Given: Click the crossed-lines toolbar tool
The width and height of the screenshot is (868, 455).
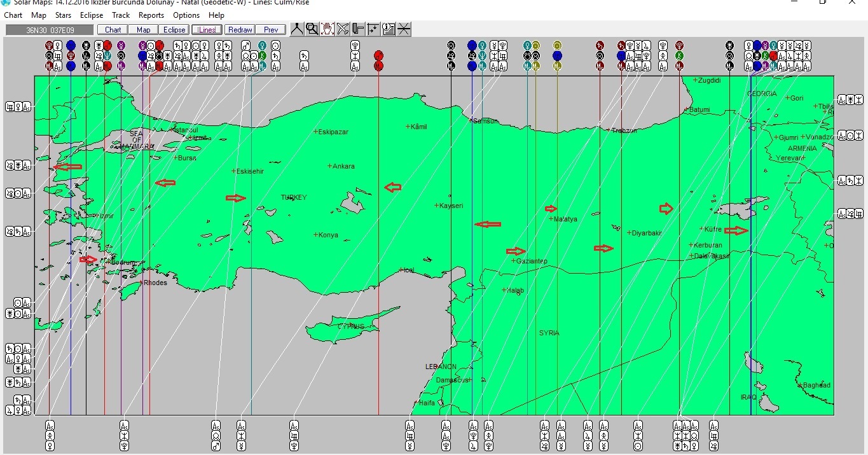Looking at the screenshot, I should pos(404,28).
